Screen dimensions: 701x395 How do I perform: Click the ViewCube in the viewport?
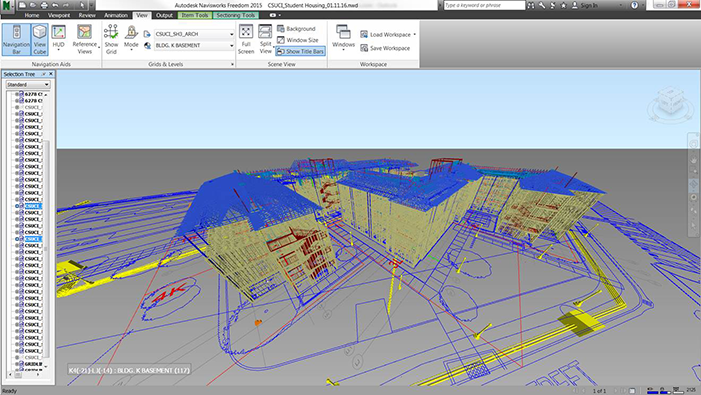(x=670, y=101)
